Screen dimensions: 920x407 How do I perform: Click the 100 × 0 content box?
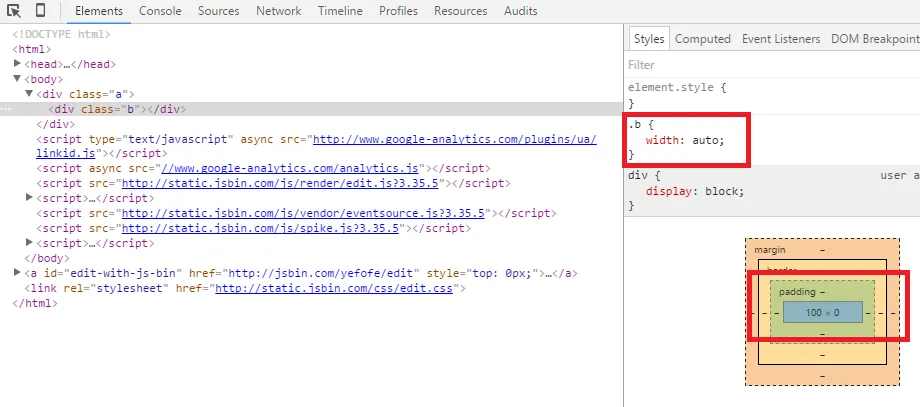pos(822,313)
